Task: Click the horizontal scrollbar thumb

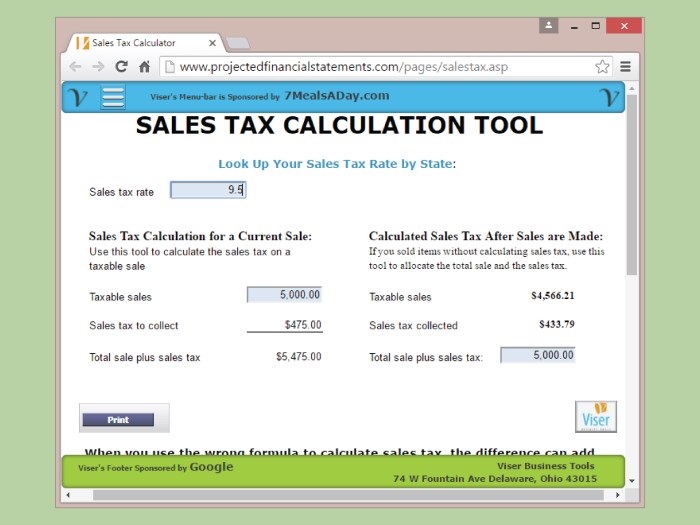Action: [348, 495]
